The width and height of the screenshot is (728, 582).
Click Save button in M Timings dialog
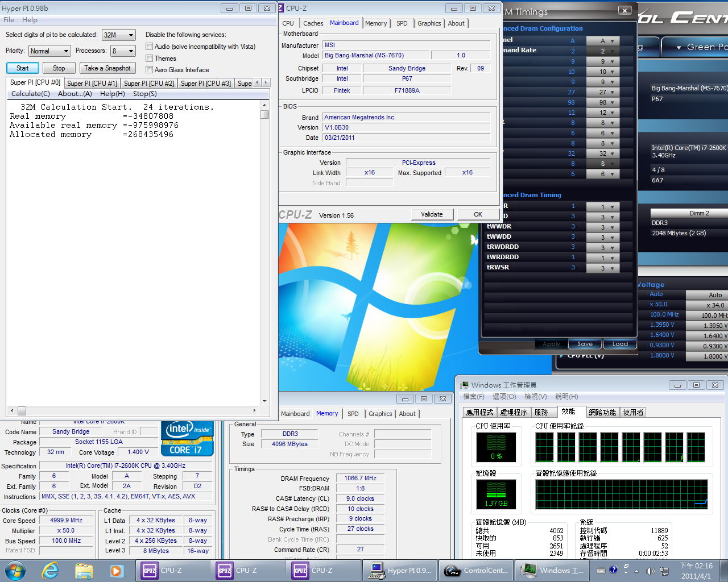tap(585, 344)
